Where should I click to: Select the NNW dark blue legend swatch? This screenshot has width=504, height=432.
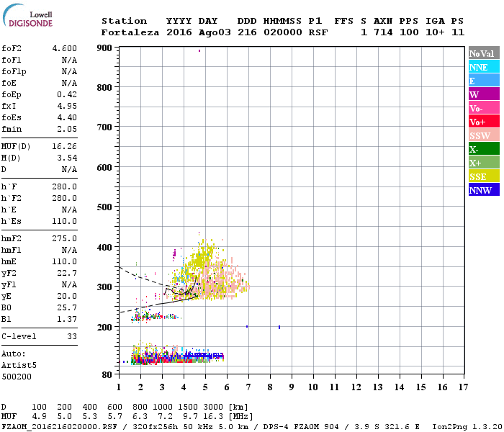click(x=484, y=189)
